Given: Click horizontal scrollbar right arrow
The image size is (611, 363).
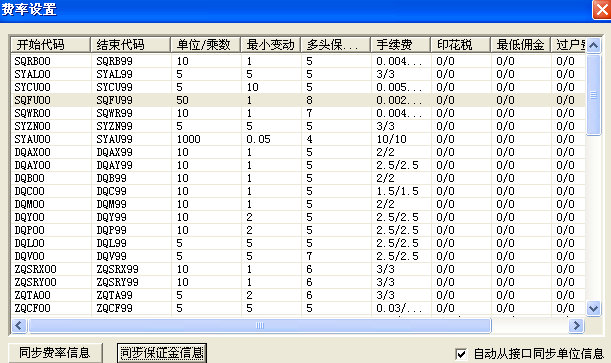Looking at the screenshot, I should [x=576, y=325].
